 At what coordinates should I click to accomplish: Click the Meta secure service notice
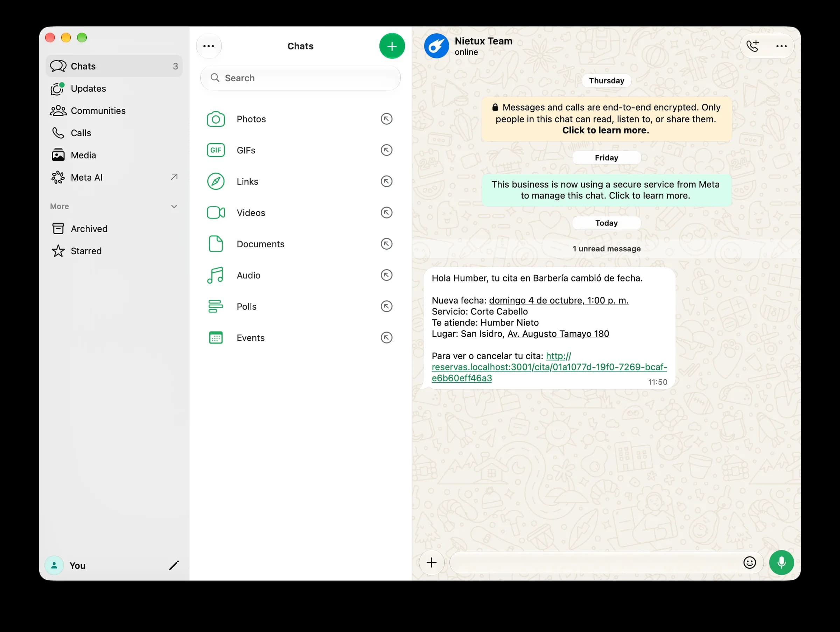click(x=607, y=190)
